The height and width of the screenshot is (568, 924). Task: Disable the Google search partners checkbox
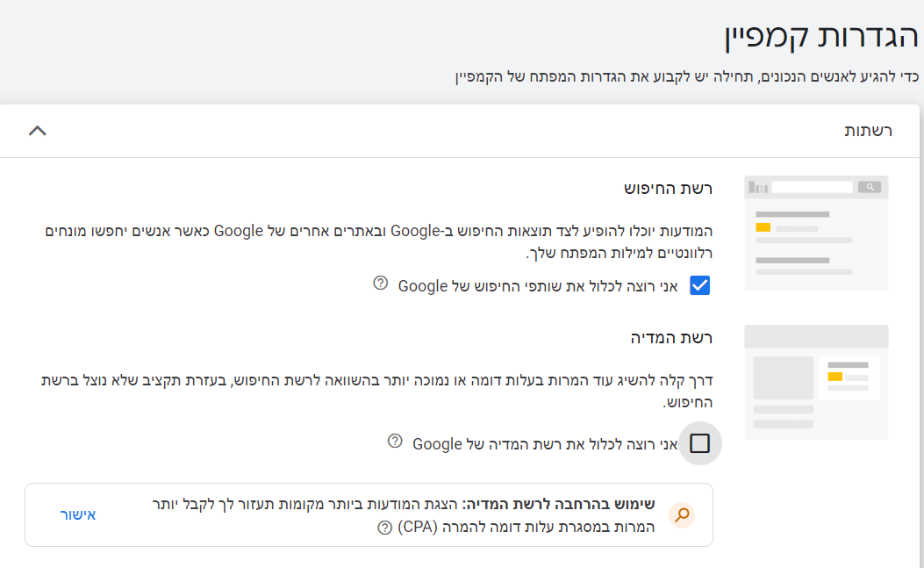(699, 284)
